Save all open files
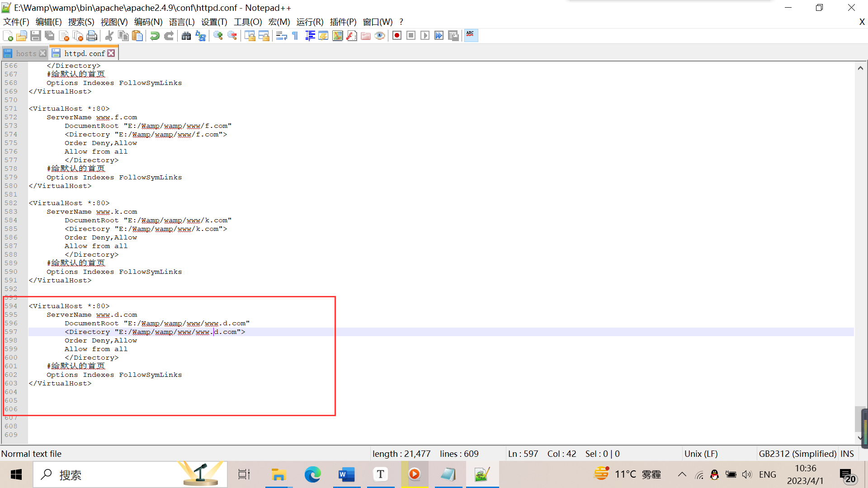 [50, 36]
